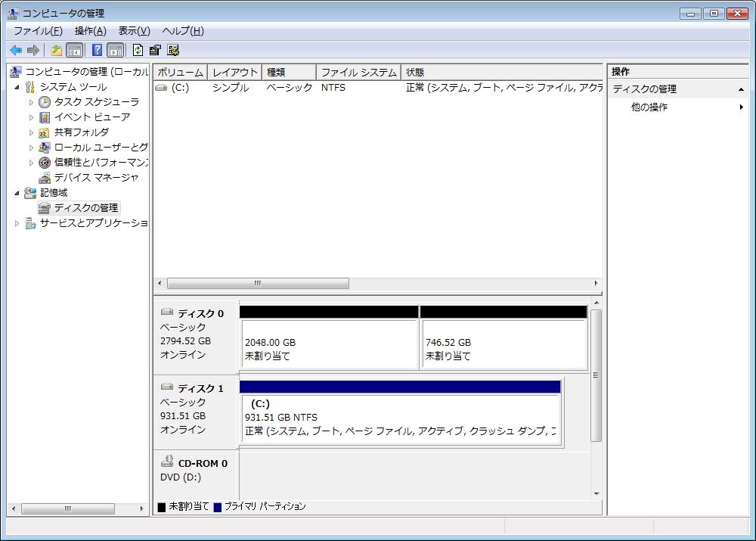Click the ローカル ユーザー users icon
This screenshot has height=541, width=756.
click(x=45, y=148)
